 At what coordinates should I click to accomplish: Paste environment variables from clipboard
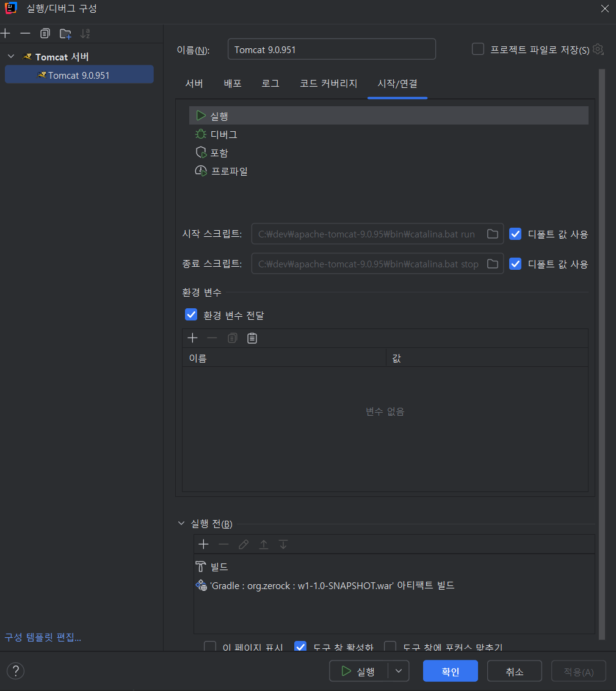(x=252, y=338)
